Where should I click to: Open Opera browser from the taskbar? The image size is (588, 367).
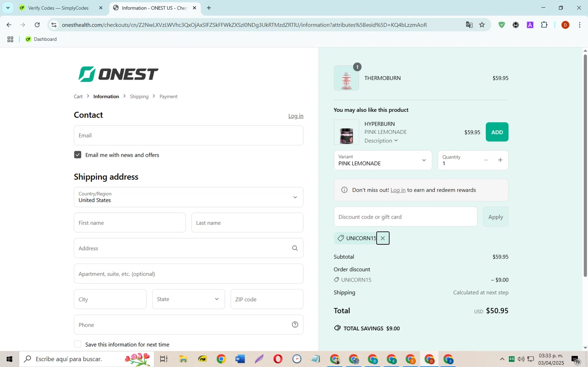(278, 359)
